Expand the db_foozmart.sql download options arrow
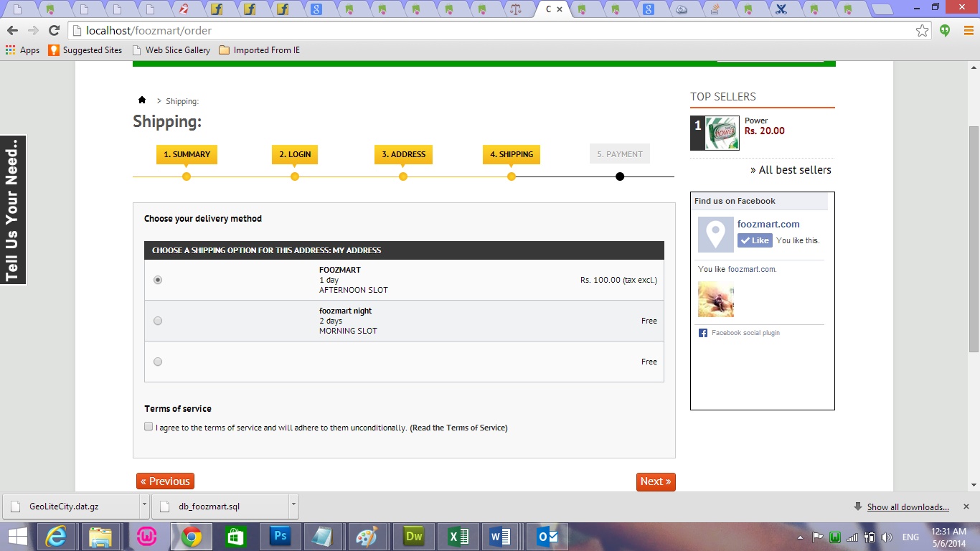 click(x=293, y=506)
